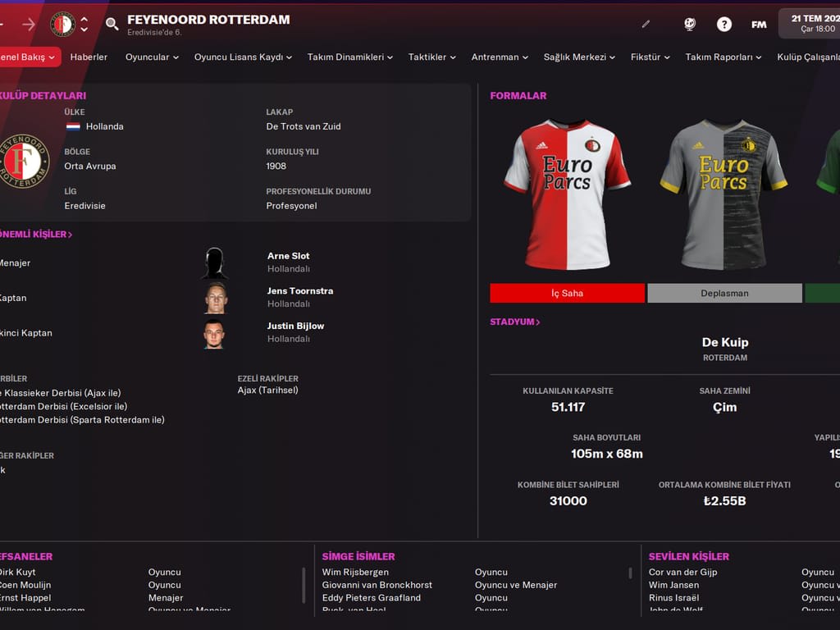
Task: Click Coen Moulijn in legends list
Action: 25,585
